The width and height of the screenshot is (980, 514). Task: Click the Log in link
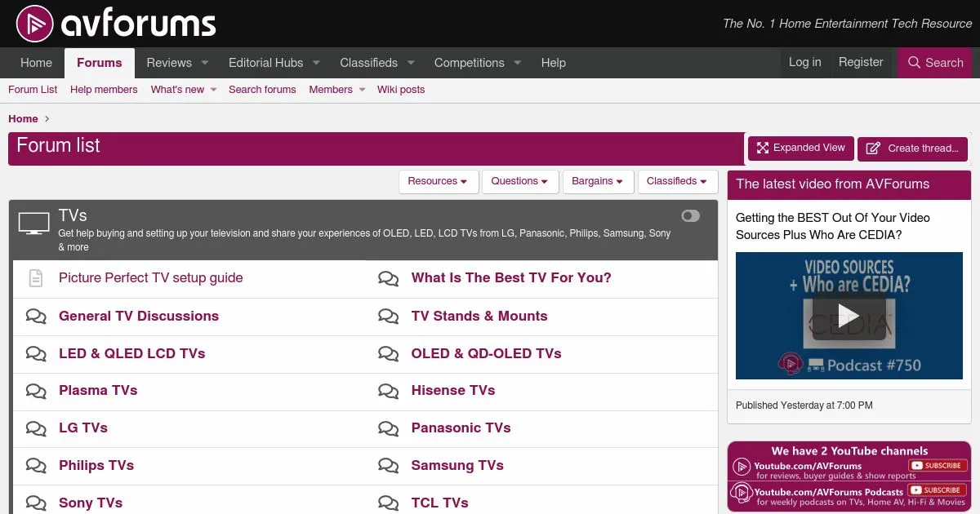tap(805, 62)
